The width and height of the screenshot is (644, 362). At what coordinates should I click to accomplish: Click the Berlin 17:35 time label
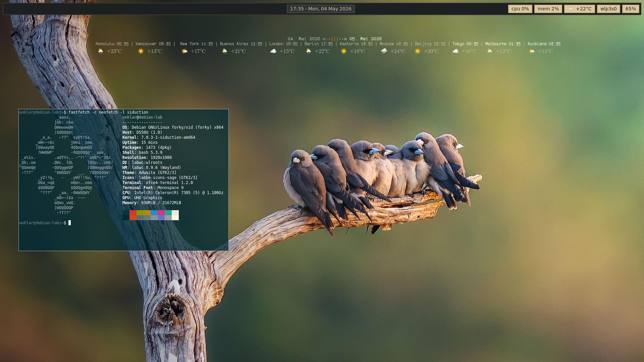click(319, 44)
